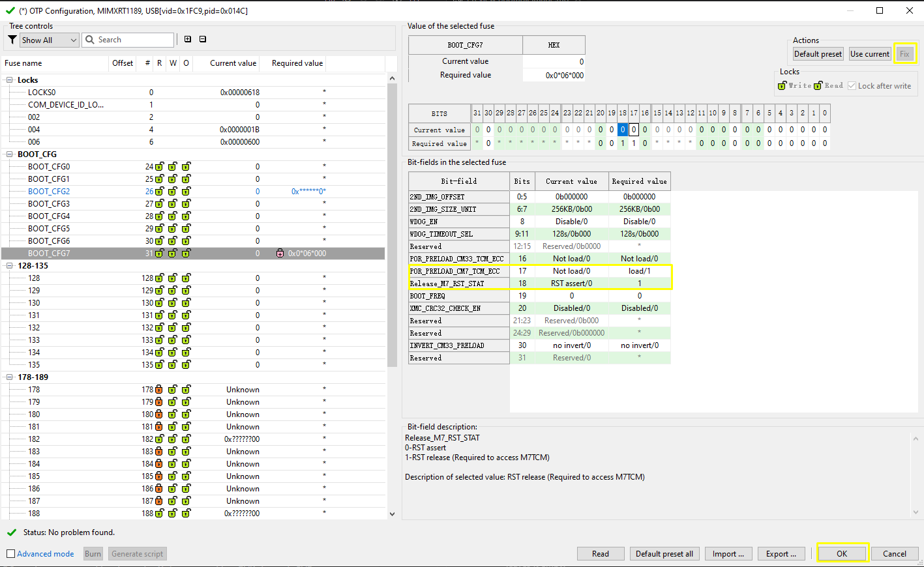Collapse the BOOT_CFG tree group
The image size is (924, 567).
10,154
